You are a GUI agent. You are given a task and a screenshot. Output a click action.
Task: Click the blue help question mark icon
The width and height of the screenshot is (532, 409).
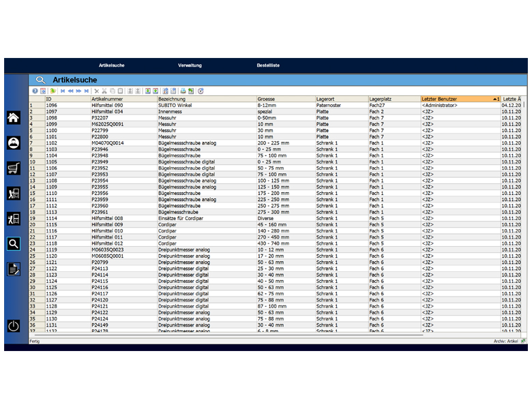pyautogui.click(x=35, y=91)
